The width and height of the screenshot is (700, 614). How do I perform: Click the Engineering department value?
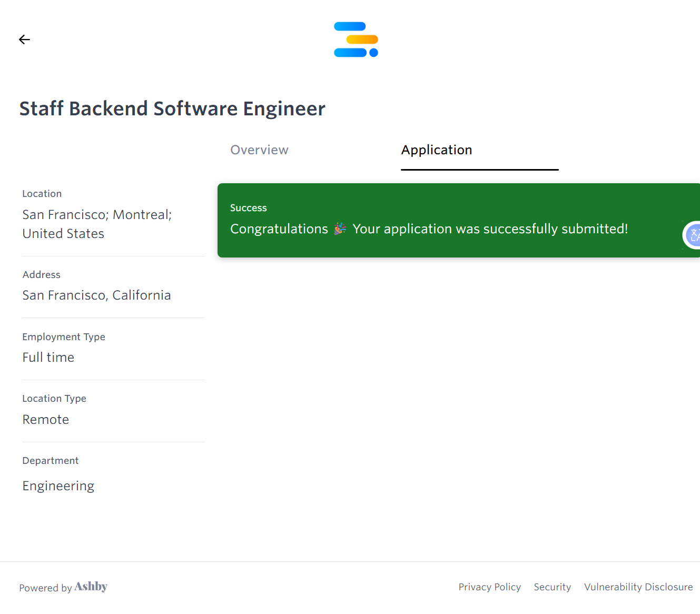[58, 486]
